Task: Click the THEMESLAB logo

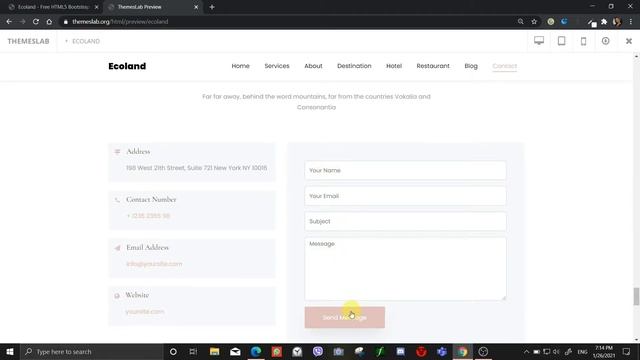Action: pyautogui.click(x=28, y=41)
